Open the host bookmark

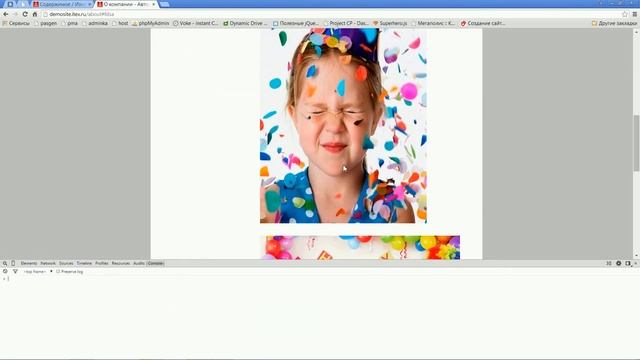pos(120,23)
